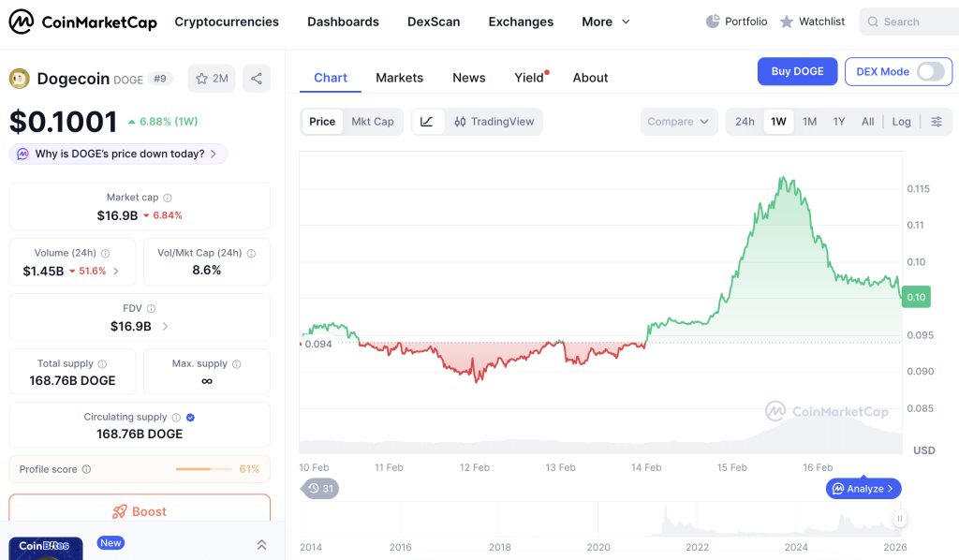Click the Analyze button
959x560 pixels.
[863, 489]
